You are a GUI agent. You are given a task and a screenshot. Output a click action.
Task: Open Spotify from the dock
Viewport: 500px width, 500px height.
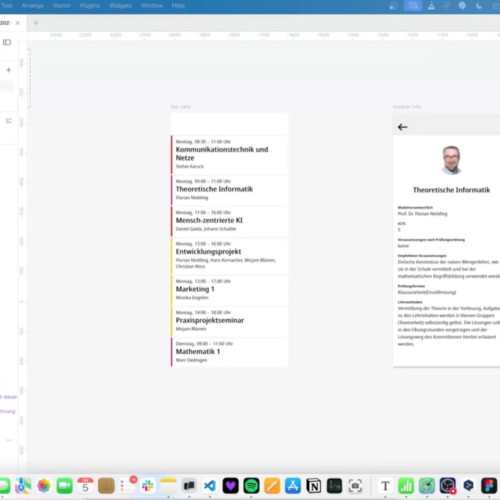tap(251, 486)
